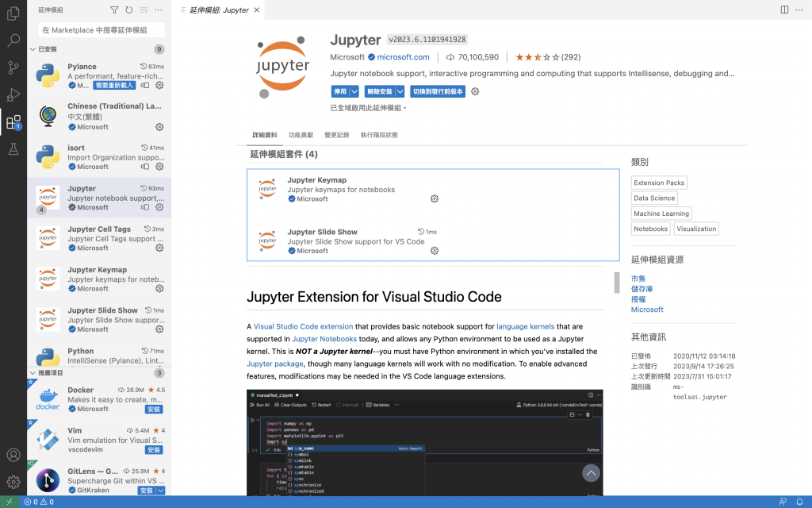Install the GitLens extension
Screen dimensions: 812x508
pos(147,491)
